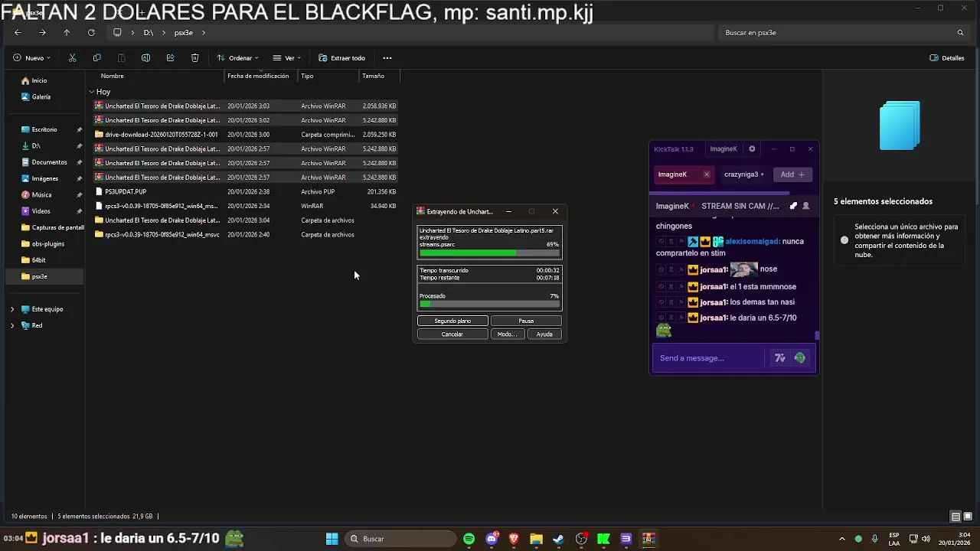Click Cancelar in WinRAR dialog

(452, 334)
